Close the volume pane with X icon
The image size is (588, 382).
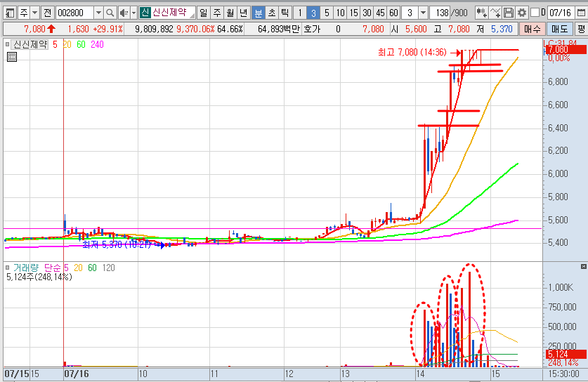point(584,267)
